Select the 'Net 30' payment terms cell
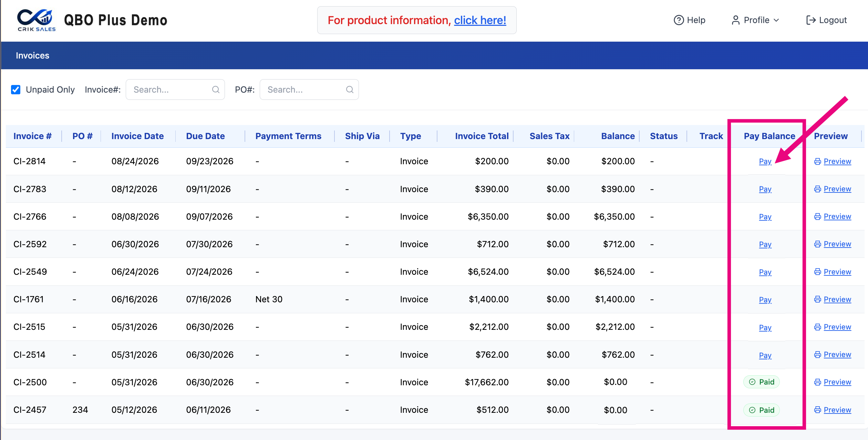This screenshot has width=868, height=440. (x=269, y=300)
